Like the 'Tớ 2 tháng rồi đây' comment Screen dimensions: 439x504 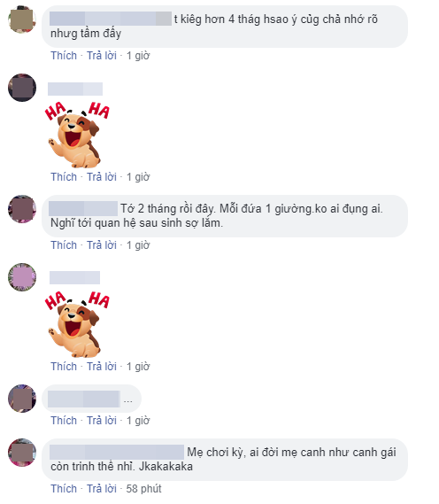64,245
